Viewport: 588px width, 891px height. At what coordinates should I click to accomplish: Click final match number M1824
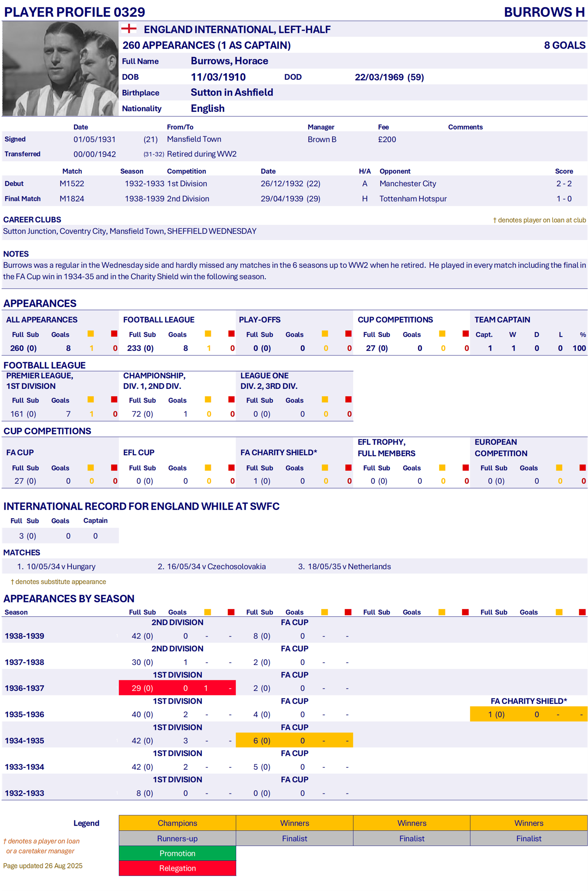[x=72, y=199]
